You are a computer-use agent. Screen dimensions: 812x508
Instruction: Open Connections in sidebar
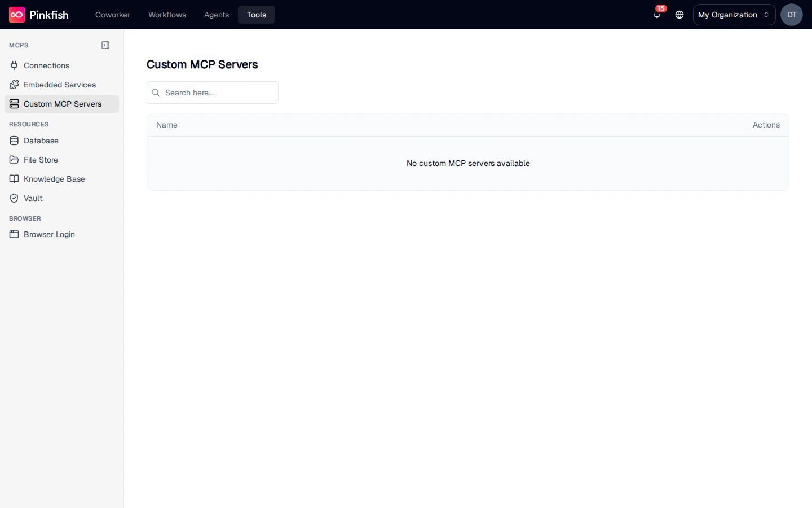click(61, 65)
